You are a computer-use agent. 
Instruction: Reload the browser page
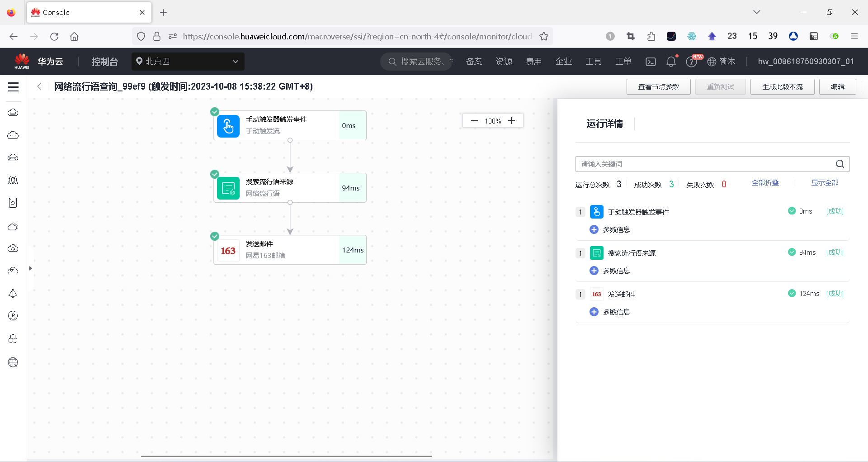point(54,36)
